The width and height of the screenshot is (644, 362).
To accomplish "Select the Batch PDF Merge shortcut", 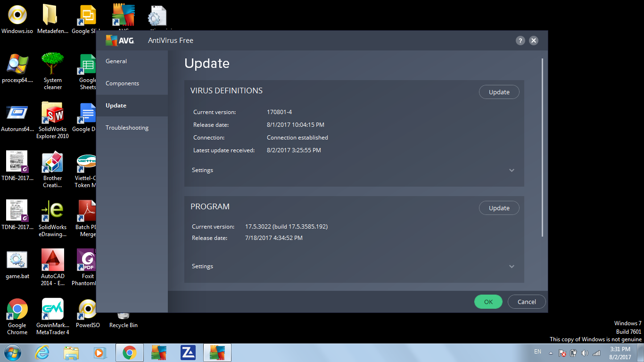I will point(87,219).
